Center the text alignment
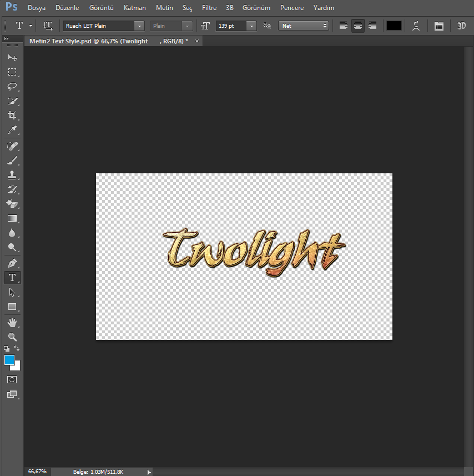 tap(358, 26)
